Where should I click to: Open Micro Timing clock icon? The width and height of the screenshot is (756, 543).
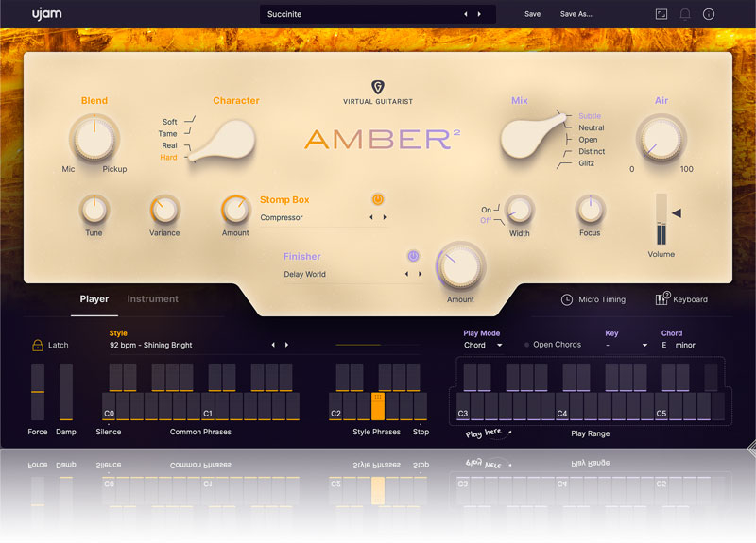pyautogui.click(x=567, y=299)
